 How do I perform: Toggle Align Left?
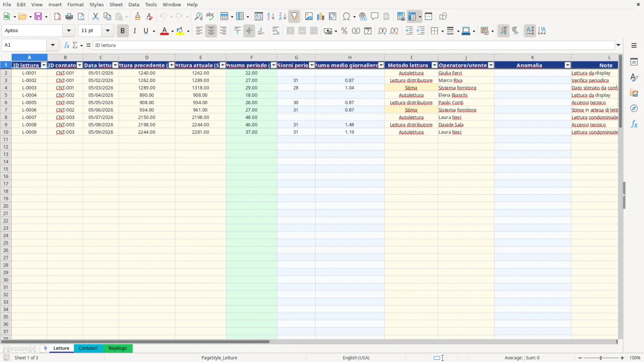pyautogui.click(x=199, y=31)
